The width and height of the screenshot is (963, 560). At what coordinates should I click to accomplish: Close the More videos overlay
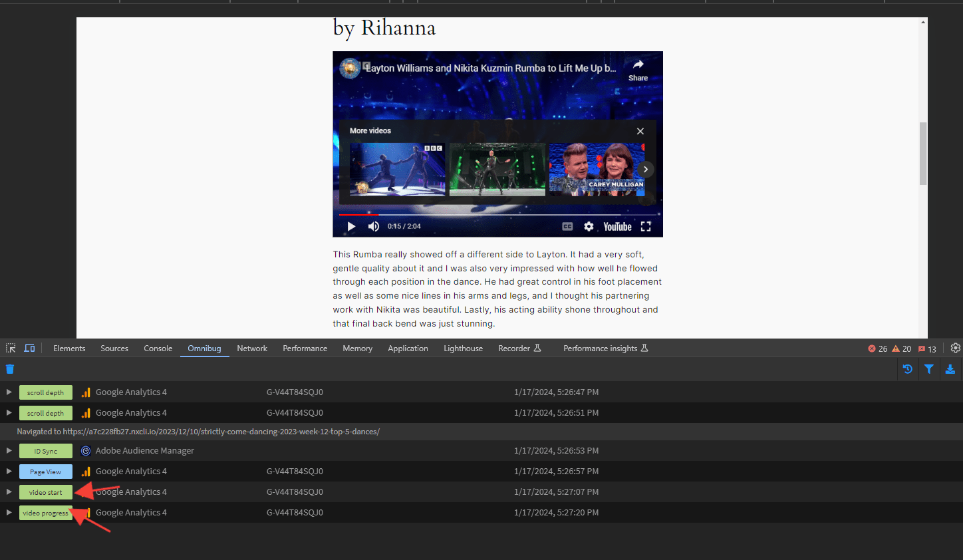coord(640,131)
